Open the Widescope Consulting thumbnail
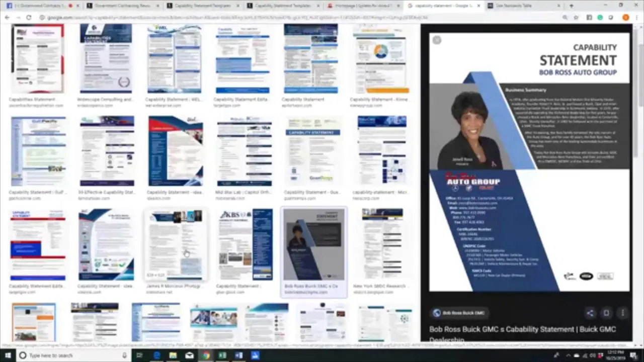Image resolution: width=644 pixels, height=362 pixels. 106,58
